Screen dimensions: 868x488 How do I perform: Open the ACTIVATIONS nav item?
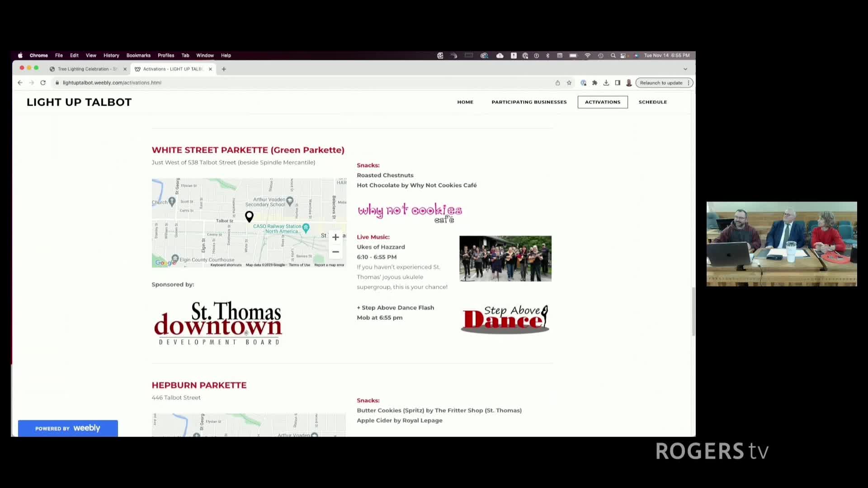coord(603,102)
